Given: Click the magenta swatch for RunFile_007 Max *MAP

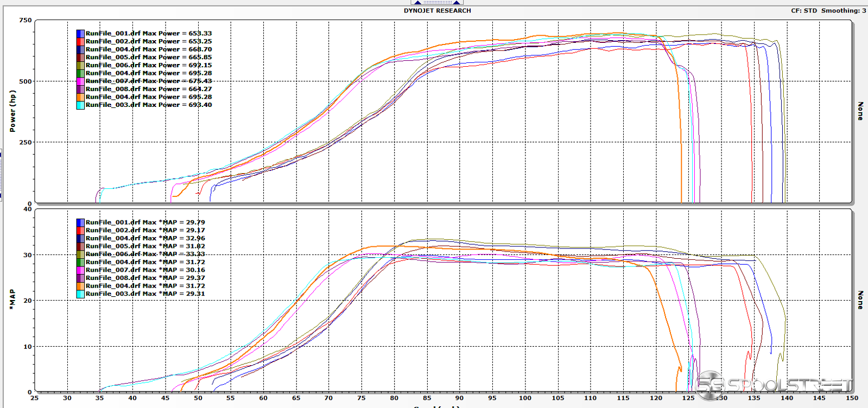Looking at the screenshot, I should click(80, 270).
